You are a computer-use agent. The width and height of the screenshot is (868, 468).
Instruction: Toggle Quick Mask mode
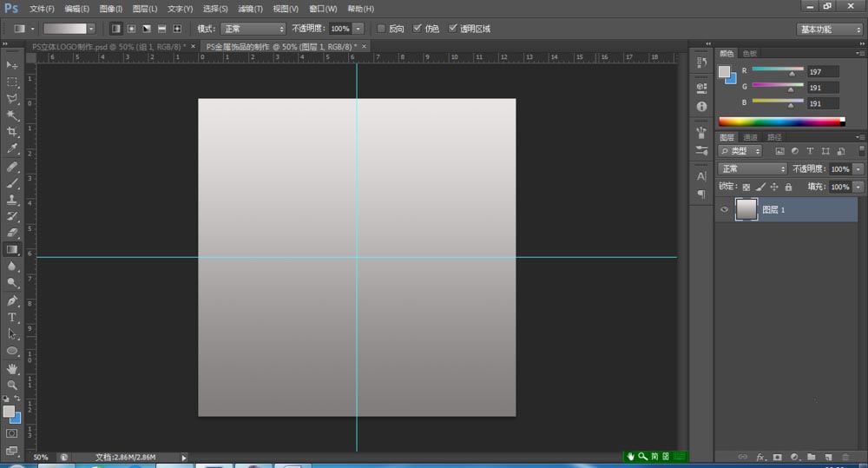[x=11, y=433]
